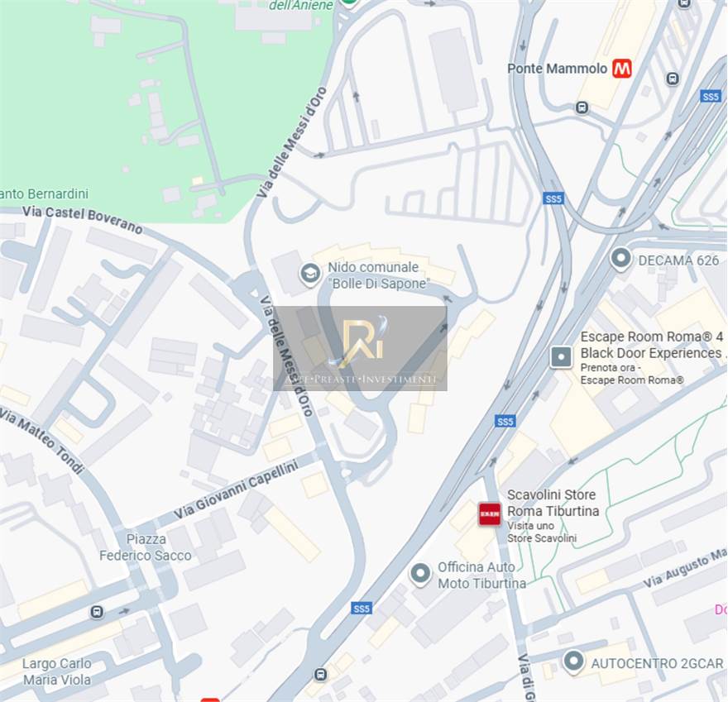Click the red Ponte Mammolo metro M icon
The width and height of the screenshot is (728, 702).
tap(621, 69)
